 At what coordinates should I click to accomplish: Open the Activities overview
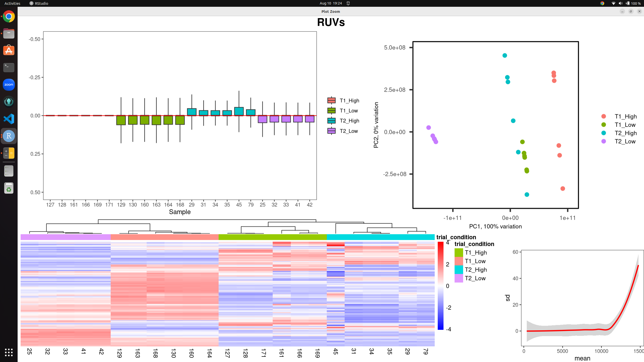[12, 3]
